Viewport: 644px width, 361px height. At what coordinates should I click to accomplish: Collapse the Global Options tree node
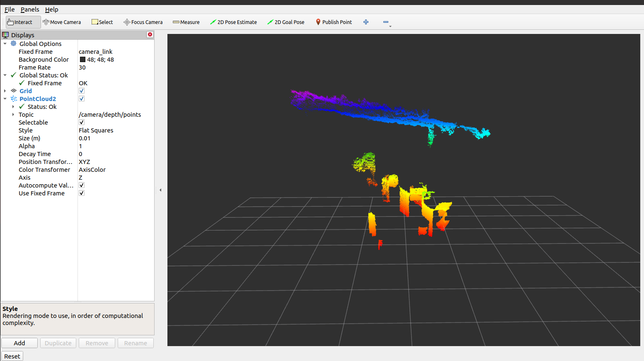point(5,43)
